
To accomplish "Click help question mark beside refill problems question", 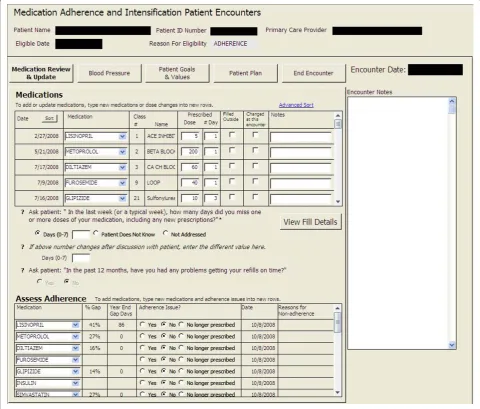I will 22,270.
